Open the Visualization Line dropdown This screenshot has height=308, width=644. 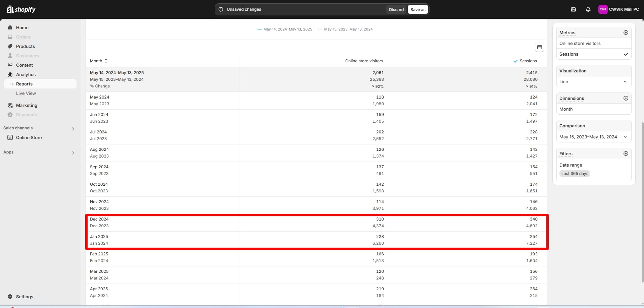pyautogui.click(x=593, y=81)
